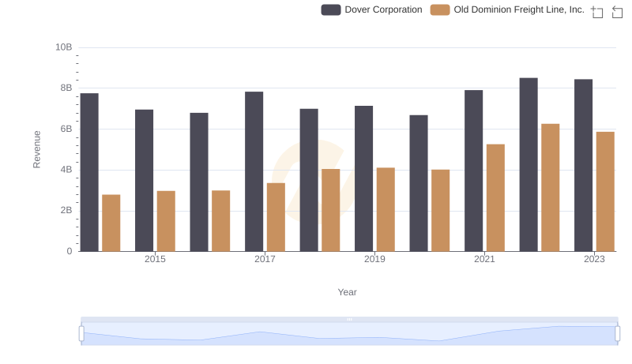Viewport: 632px width, 364px height.
Task: Click the 2017 x-axis label
Action: coord(265,259)
